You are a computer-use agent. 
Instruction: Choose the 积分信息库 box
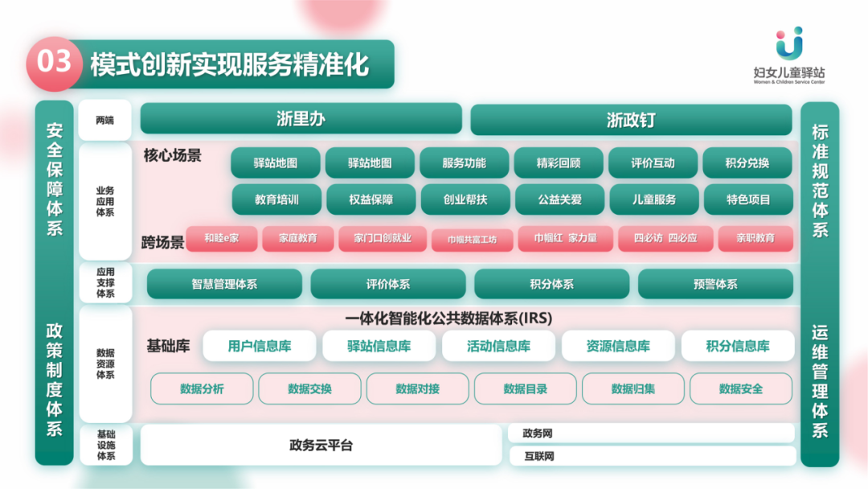click(738, 346)
